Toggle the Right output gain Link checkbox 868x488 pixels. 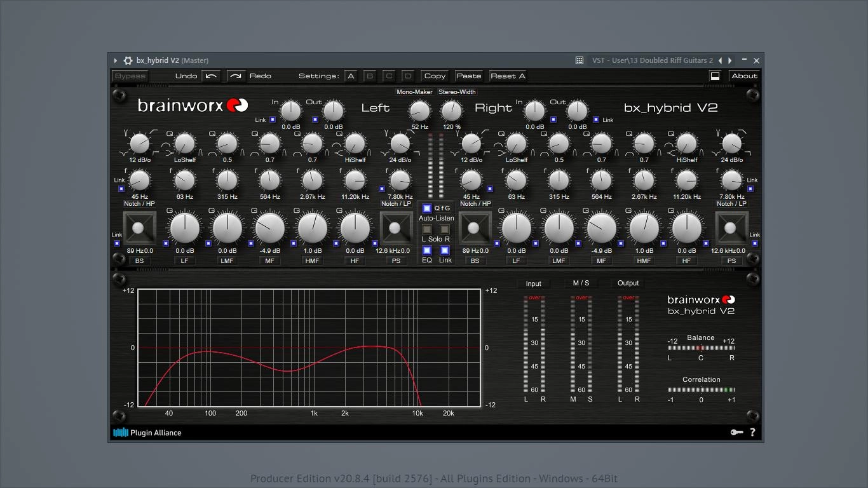coord(596,119)
